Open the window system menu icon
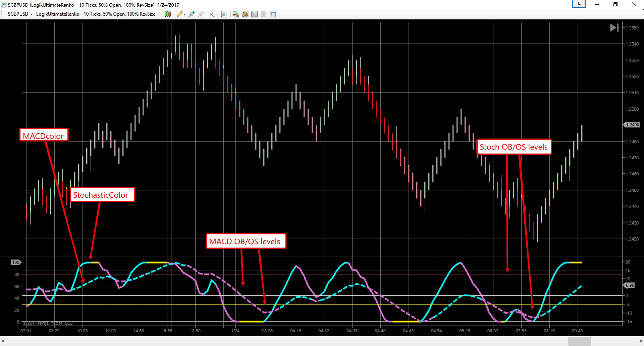 (3, 5)
